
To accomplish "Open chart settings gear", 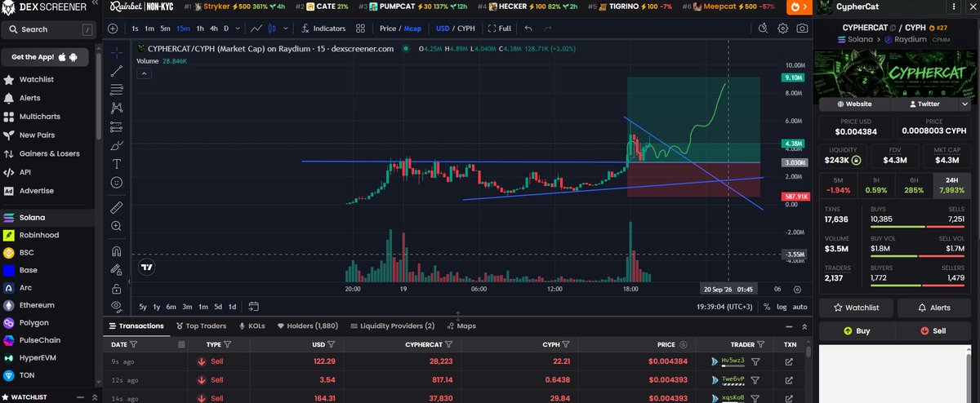I will point(782,29).
